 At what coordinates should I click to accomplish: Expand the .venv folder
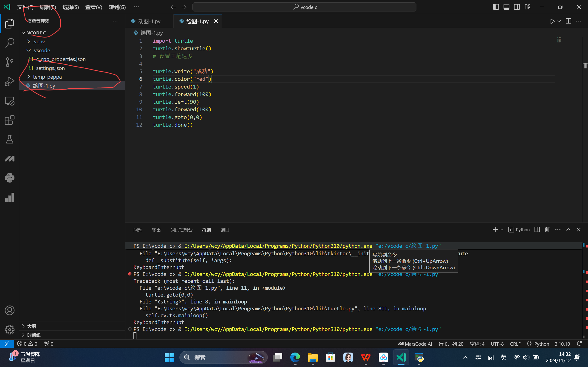(x=39, y=42)
